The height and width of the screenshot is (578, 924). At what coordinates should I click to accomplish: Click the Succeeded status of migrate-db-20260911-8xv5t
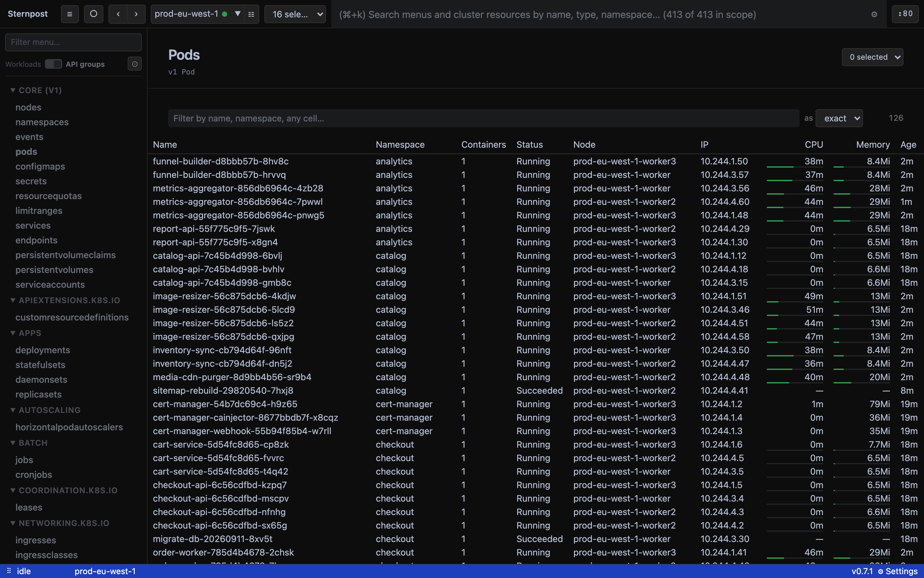coord(540,539)
